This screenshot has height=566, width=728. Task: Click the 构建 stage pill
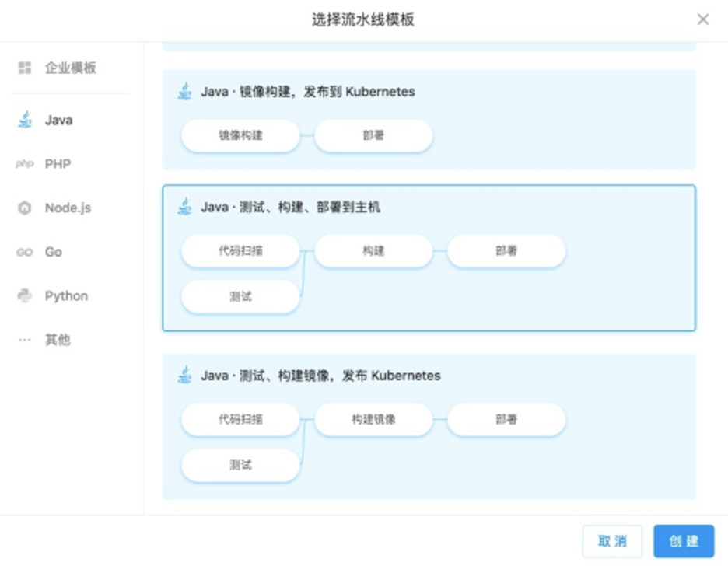[x=373, y=250]
